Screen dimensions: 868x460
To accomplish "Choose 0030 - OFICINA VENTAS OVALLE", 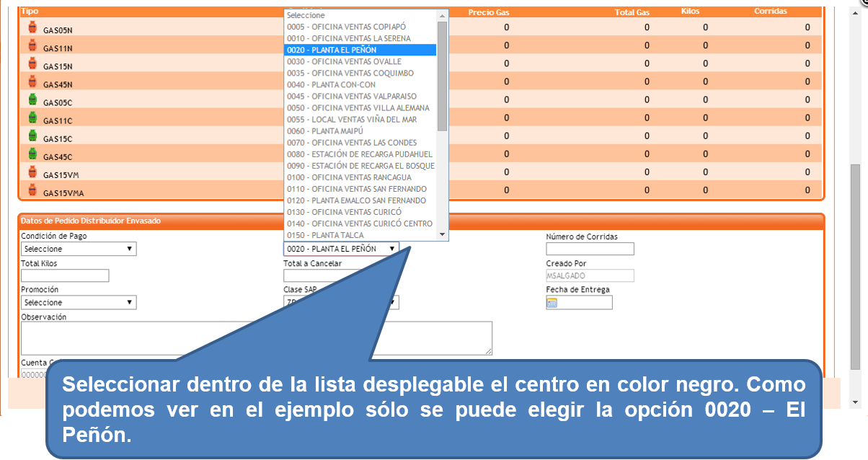I will point(360,61).
